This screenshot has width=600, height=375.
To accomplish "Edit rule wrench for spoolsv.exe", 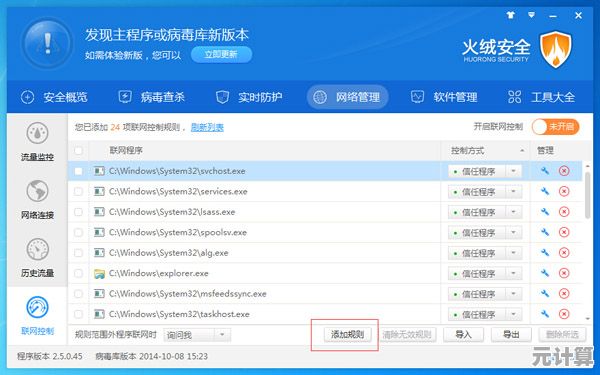I will pyautogui.click(x=545, y=232).
